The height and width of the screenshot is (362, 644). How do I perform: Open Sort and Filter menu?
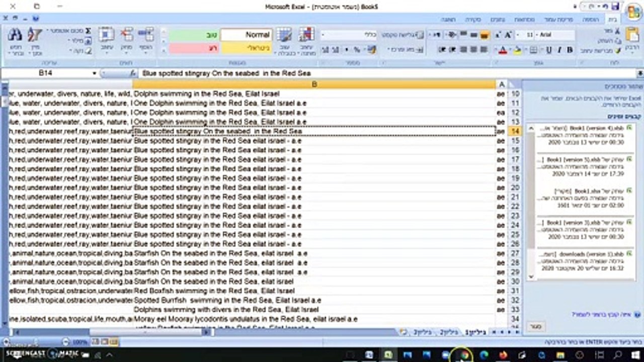(35, 41)
